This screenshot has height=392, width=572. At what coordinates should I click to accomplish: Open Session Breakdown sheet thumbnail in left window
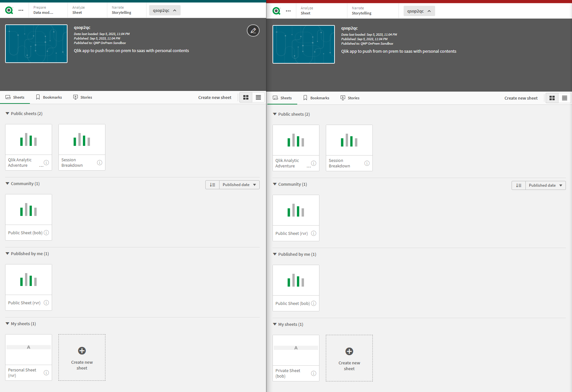coord(82,139)
